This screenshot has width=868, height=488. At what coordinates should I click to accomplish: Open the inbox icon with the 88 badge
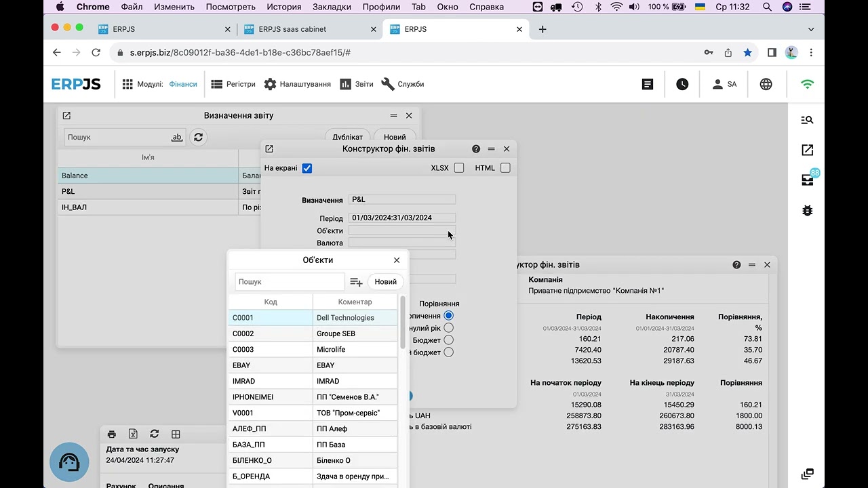click(x=807, y=180)
